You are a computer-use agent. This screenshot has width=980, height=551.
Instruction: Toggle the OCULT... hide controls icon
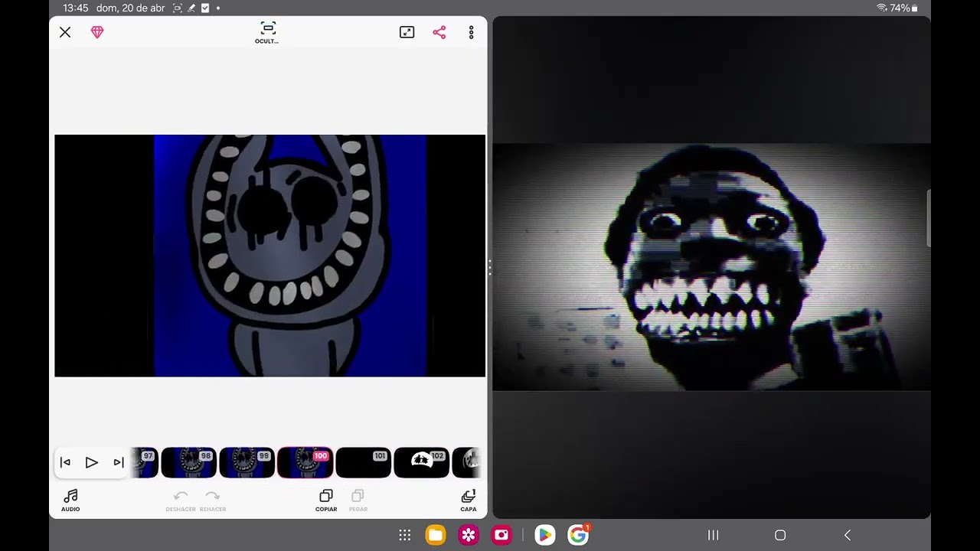(x=267, y=32)
